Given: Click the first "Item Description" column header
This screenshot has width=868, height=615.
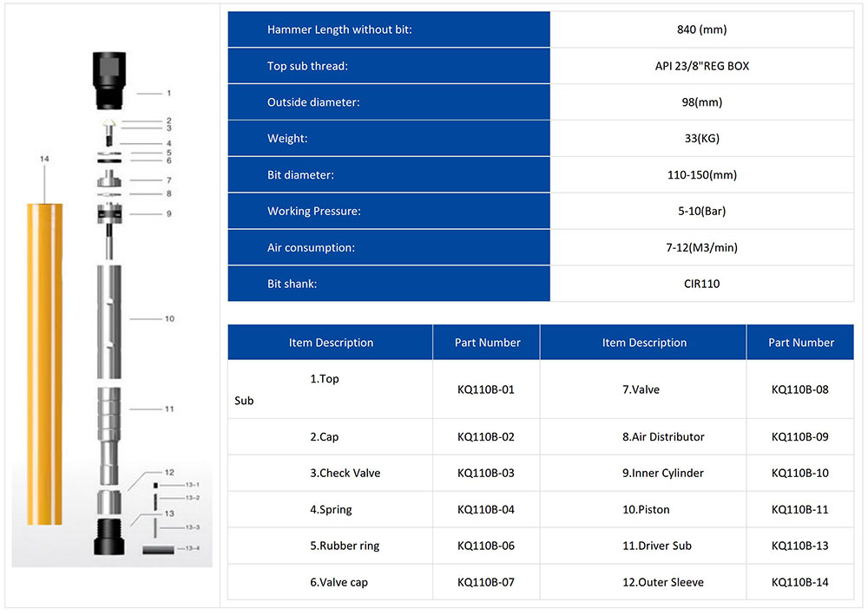Looking at the screenshot, I should [331, 343].
